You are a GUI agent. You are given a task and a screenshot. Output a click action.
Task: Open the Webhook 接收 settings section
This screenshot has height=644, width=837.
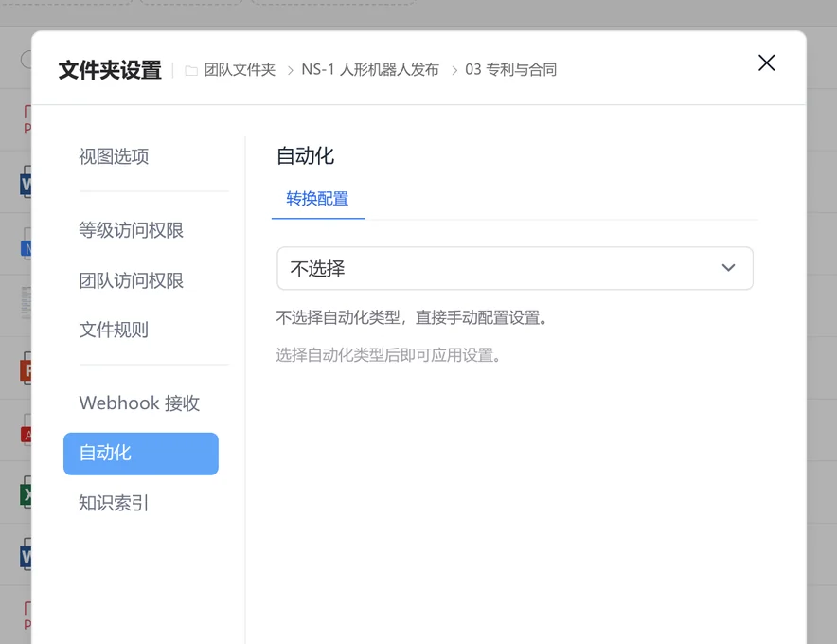click(141, 403)
